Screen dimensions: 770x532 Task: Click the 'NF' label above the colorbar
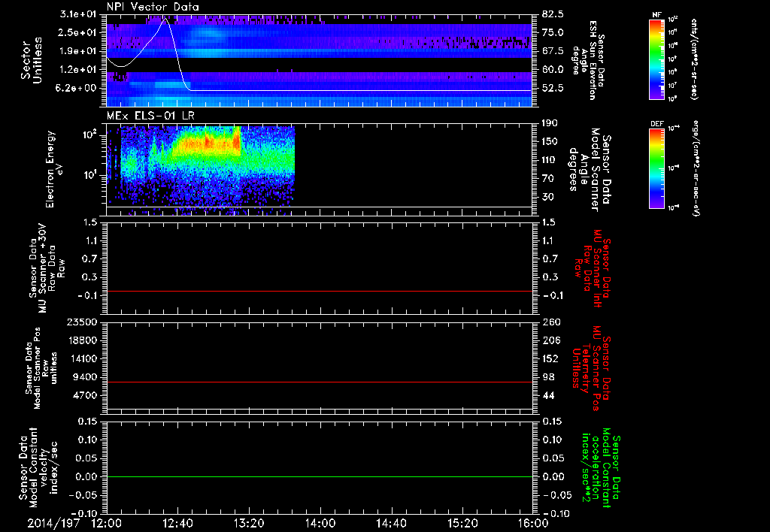click(x=656, y=15)
